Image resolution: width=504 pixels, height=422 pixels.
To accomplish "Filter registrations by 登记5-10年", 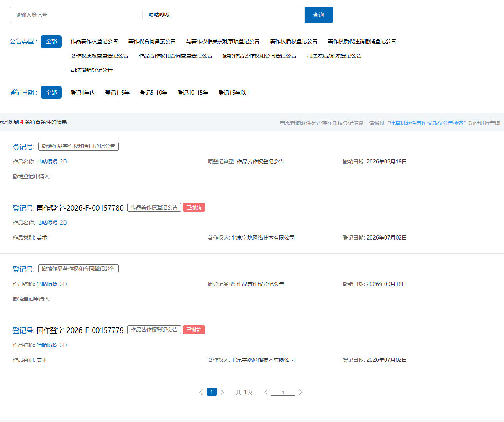I will click(x=153, y=93).
